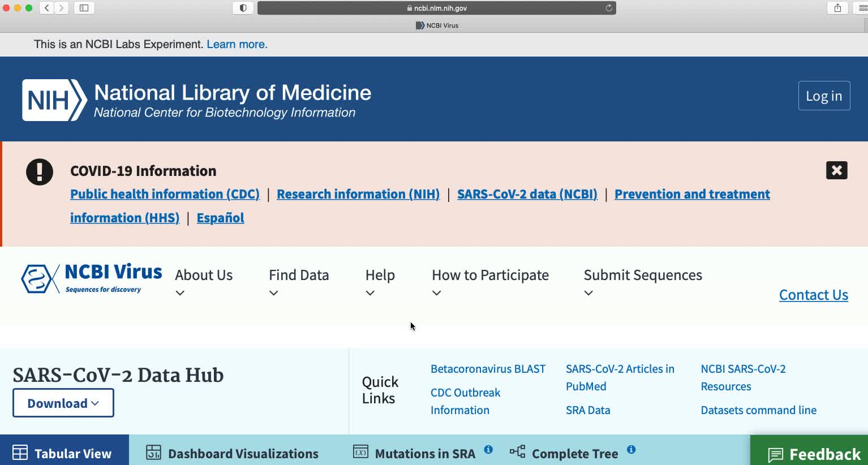Click the Safari address bar
Screen dimensions: 868x465
point(436,8)
